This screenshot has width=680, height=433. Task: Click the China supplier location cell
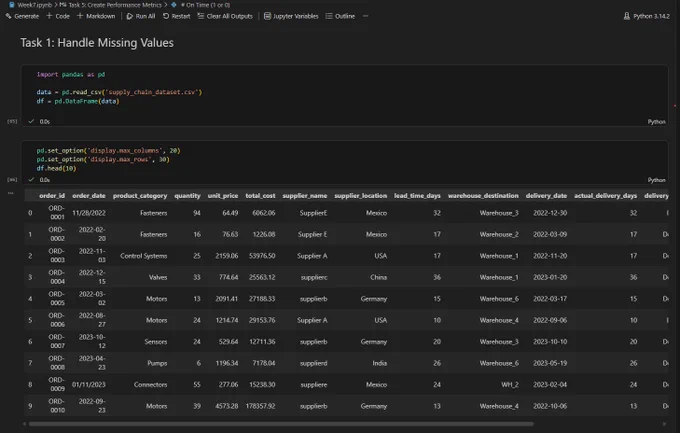378,277
